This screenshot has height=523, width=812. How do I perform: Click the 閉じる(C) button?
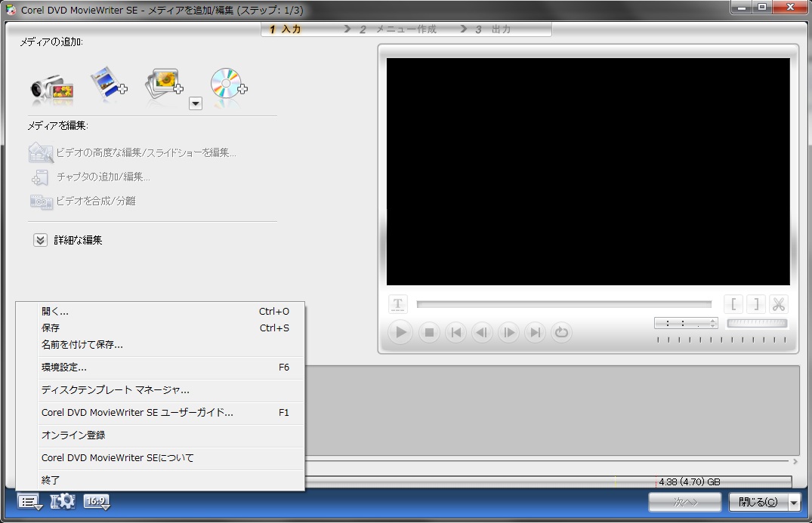(x=758, y=502)
